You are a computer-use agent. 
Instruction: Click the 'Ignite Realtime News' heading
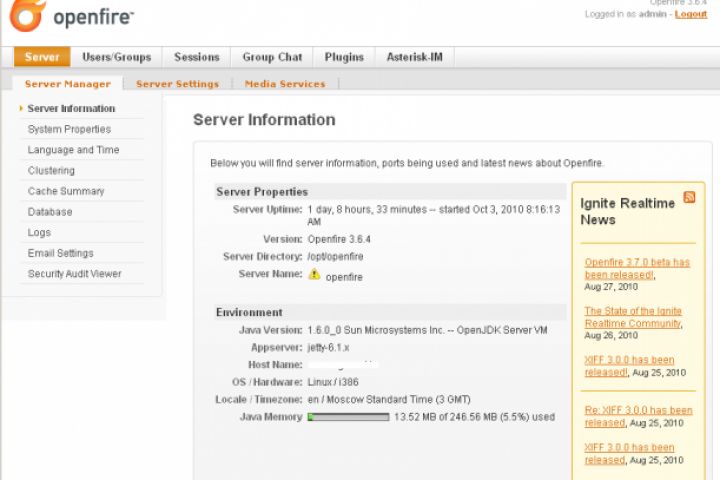pyautogui.click(x=627, y=211)
